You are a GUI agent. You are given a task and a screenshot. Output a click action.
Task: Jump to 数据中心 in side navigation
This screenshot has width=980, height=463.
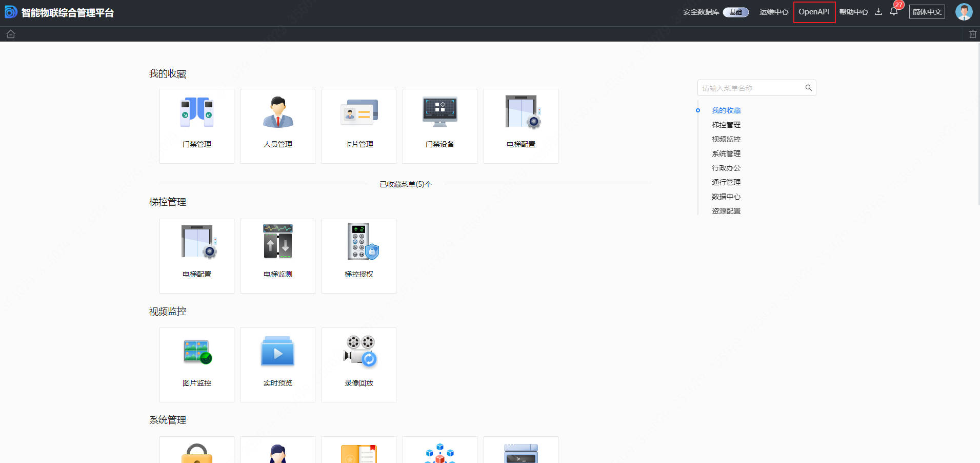(726, 197)
